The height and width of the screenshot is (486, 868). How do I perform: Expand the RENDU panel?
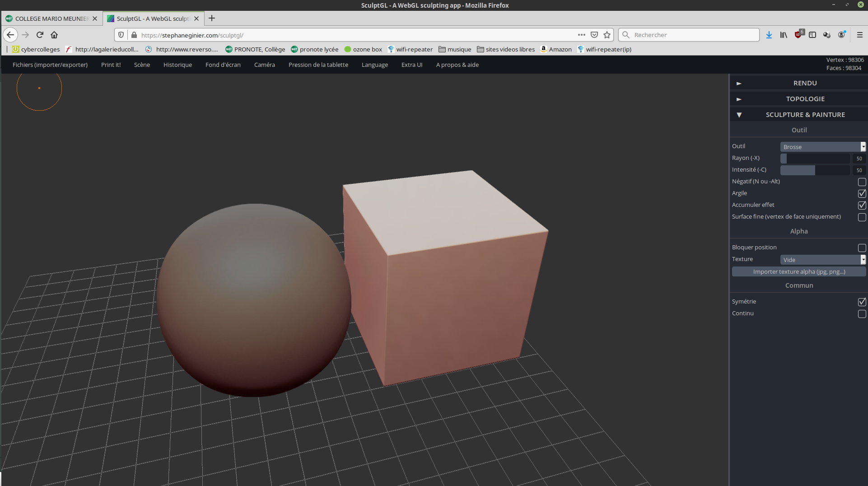point(798,83)
